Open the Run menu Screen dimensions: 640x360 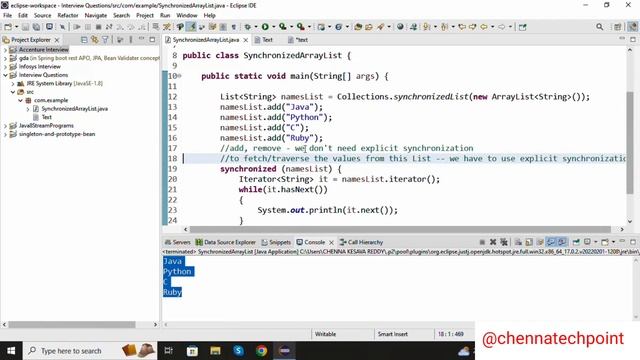tap(165, 16)
